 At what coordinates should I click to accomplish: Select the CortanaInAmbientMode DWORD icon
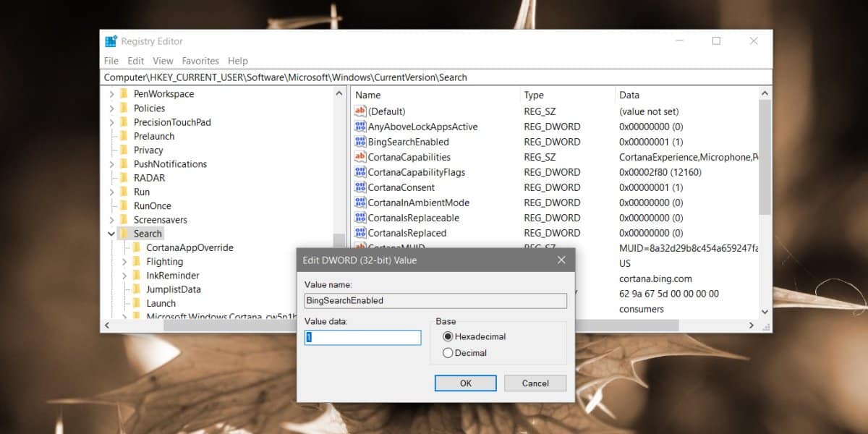pyautogui.click(x=360, y=203)
